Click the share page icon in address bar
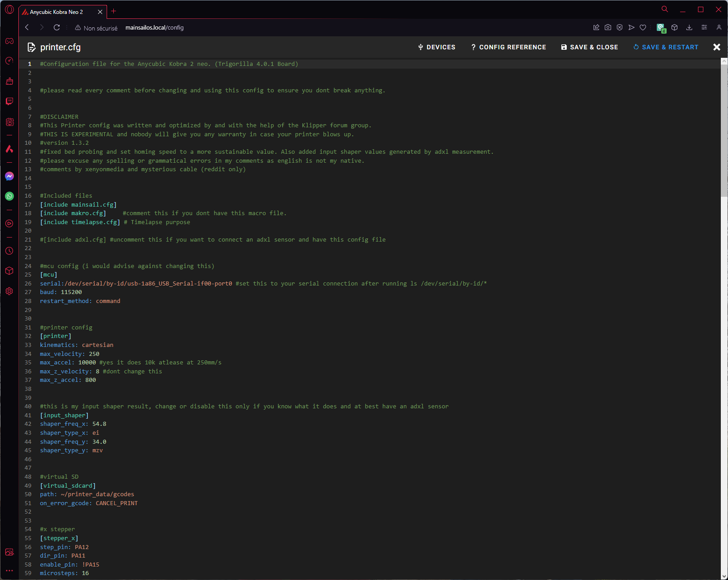This screenshot has width=728, height=580. (x=596, y=27)
